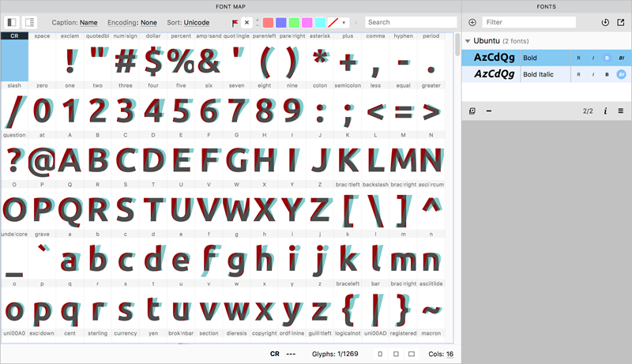Screen dimensions: 632x364
Task: Click the Font Map vertical scrollbar
Action: click(457, 44)
